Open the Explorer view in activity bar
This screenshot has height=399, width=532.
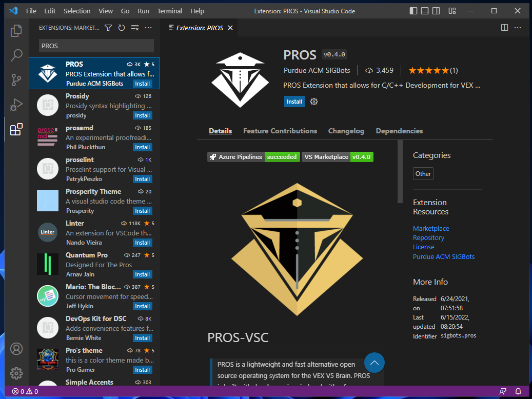pyautogui.click(x=16, y=31)
